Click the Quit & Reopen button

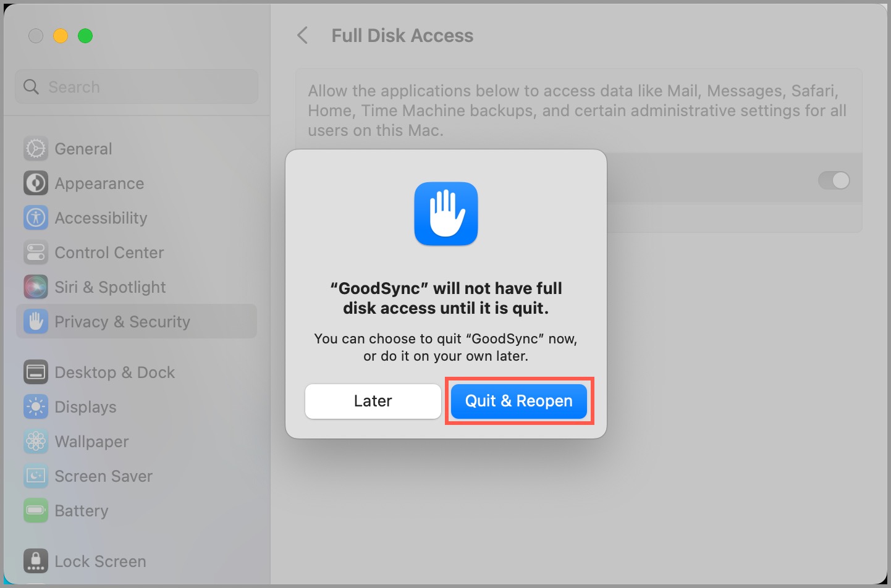coord(519,401)
